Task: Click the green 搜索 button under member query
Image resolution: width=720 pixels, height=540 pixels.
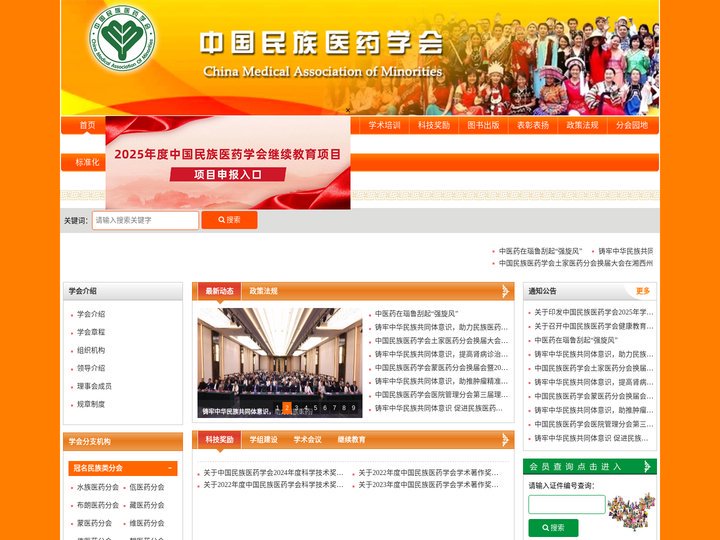Action: [553, 528]
